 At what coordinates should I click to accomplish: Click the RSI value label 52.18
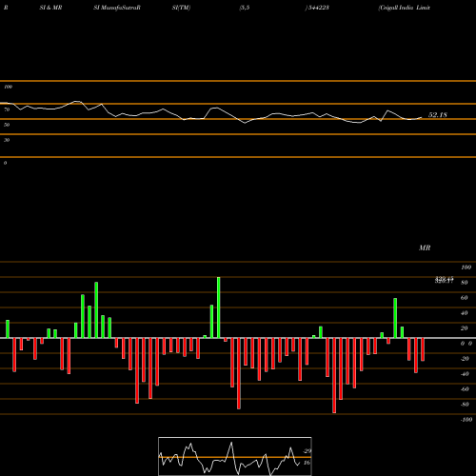point(438,115)
